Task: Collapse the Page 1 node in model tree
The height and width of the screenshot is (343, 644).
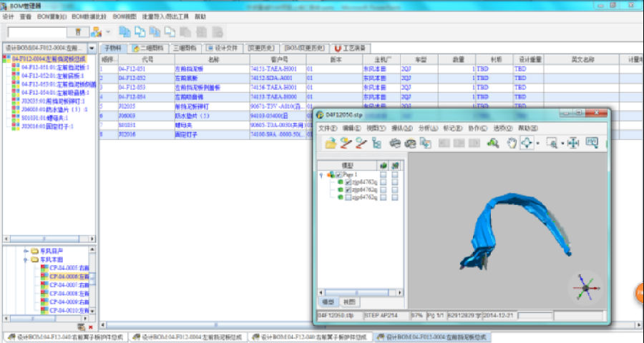Action: [x=321, y=175]
